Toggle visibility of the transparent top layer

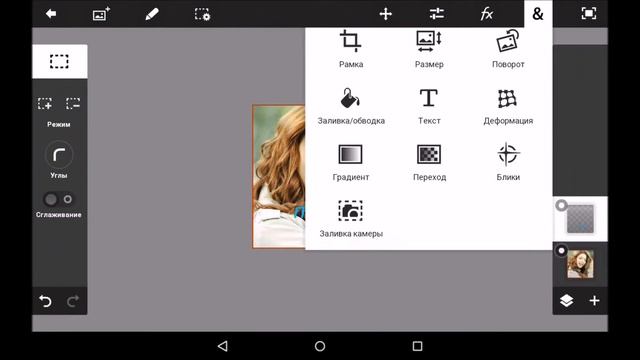tap(562, 205)
